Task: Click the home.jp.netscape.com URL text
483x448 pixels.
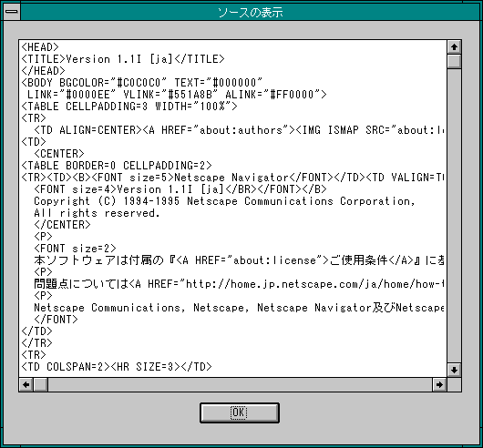Action: tap(314, 284)
